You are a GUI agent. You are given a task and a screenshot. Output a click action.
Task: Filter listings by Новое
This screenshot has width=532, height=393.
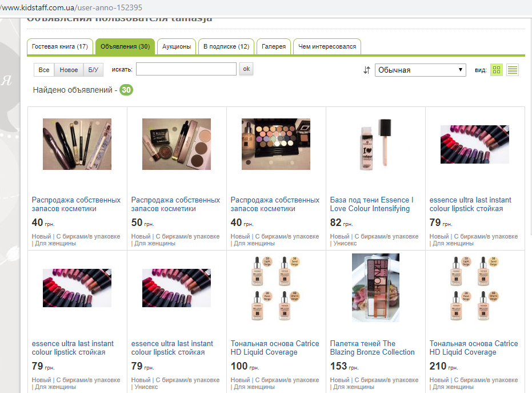coord(69,70)
